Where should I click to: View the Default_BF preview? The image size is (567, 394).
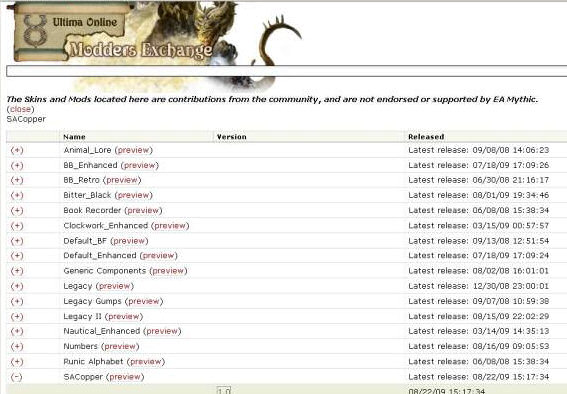point(129,241)
